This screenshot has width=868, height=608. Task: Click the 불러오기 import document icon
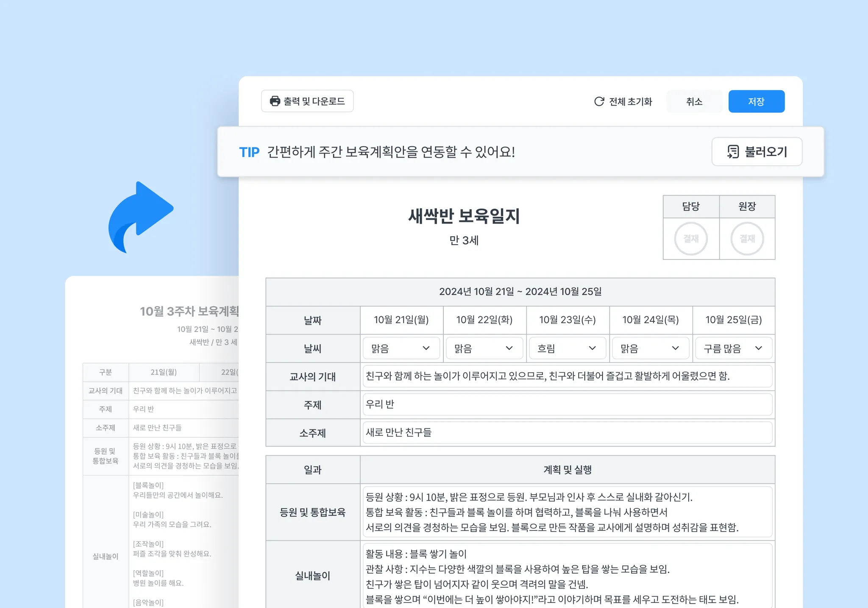pos(733,151)
